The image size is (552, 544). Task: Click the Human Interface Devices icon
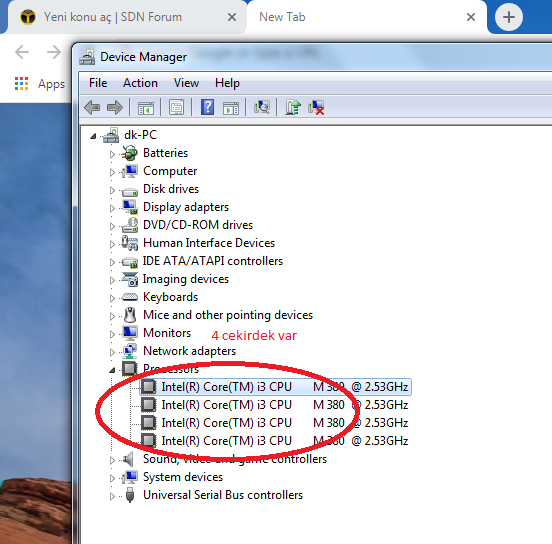(130, 243)
